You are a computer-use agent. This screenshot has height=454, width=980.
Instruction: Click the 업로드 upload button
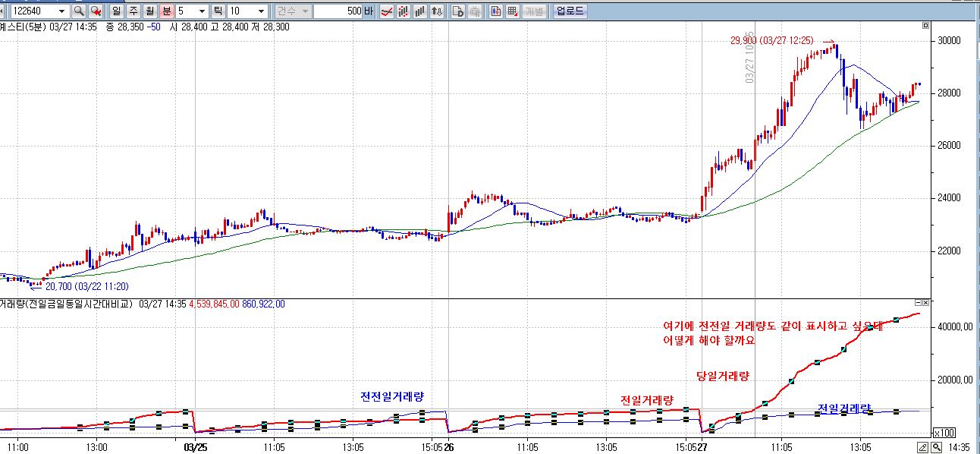(570, 11)
